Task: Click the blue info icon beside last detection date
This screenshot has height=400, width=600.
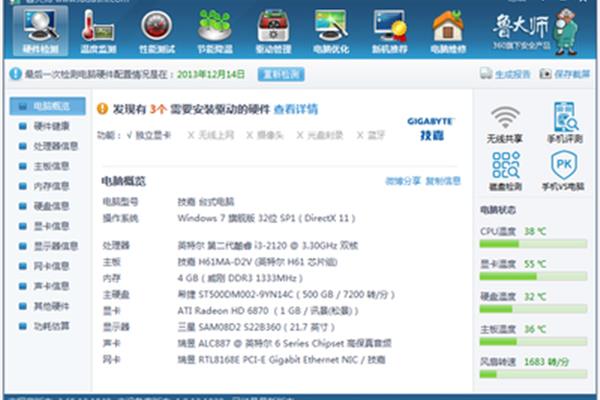Action: 15,74
